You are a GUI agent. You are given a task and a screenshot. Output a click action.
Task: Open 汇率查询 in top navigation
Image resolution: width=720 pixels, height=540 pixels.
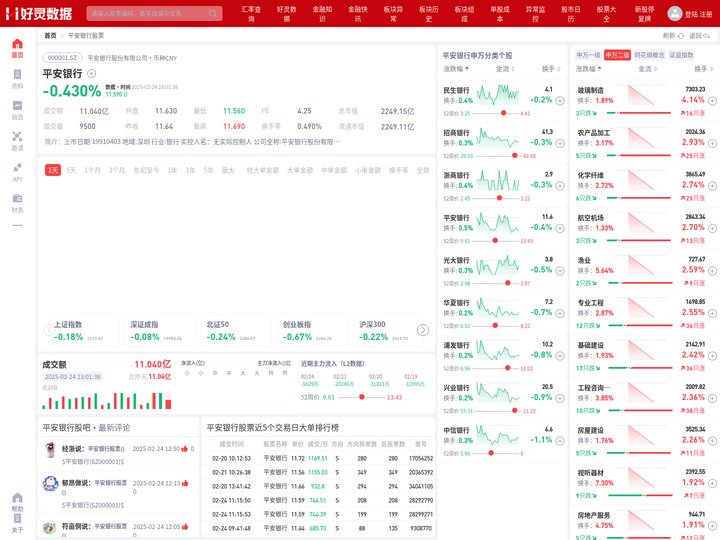click(x=251, y=14)
